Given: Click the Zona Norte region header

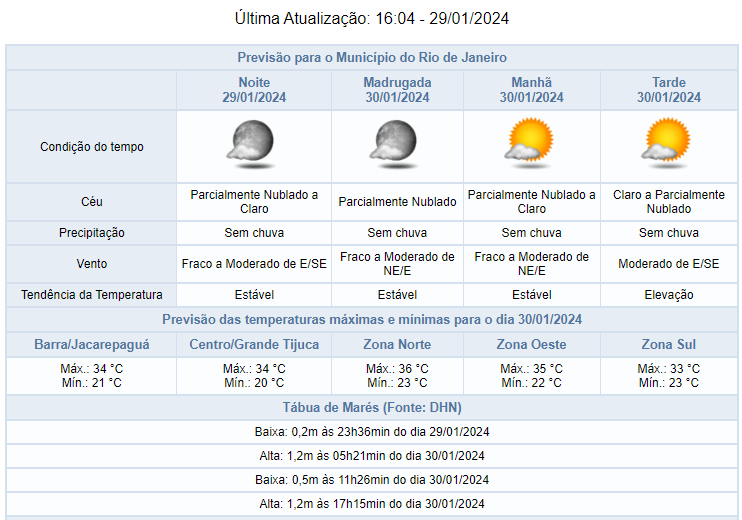Looking at the screenshot, I should coord(398,344).
